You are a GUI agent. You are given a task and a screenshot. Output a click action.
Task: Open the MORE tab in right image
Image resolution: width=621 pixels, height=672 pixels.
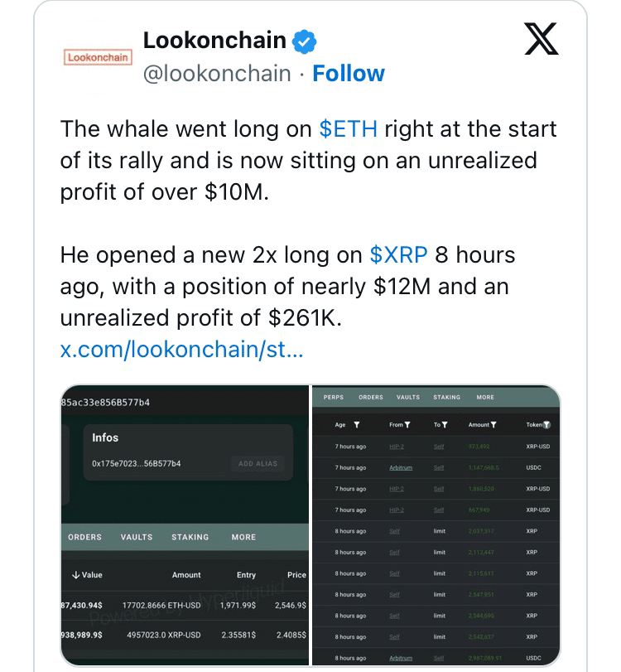[485, 398]
